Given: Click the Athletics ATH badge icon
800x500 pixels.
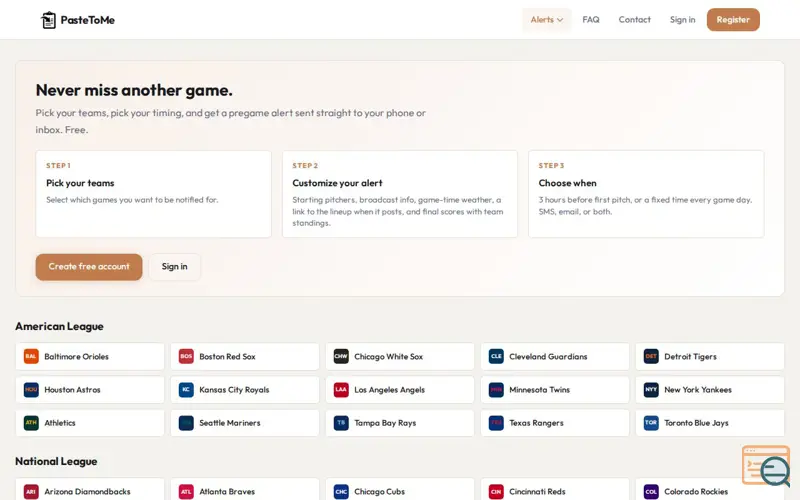Looking at the screenshot, I should point(31,423).
